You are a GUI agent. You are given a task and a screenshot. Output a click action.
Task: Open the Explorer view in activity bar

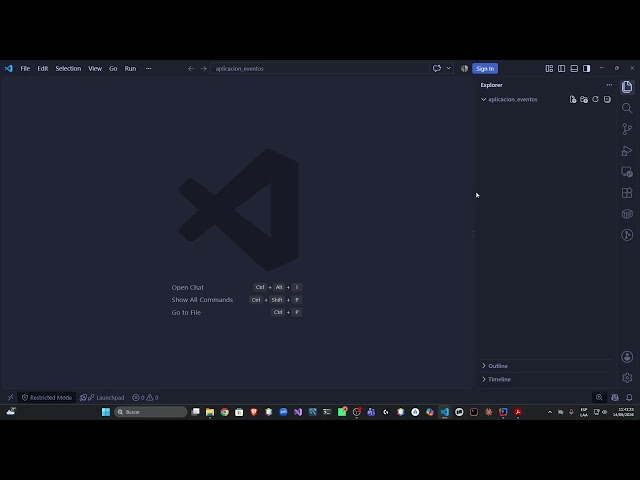[x=627, y=87]
